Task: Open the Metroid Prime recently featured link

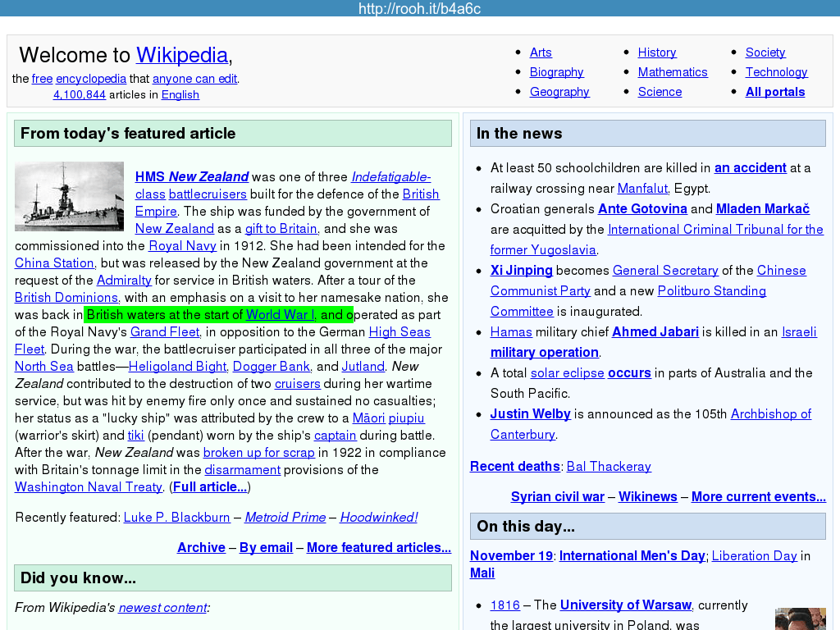Action: [285, 518]
